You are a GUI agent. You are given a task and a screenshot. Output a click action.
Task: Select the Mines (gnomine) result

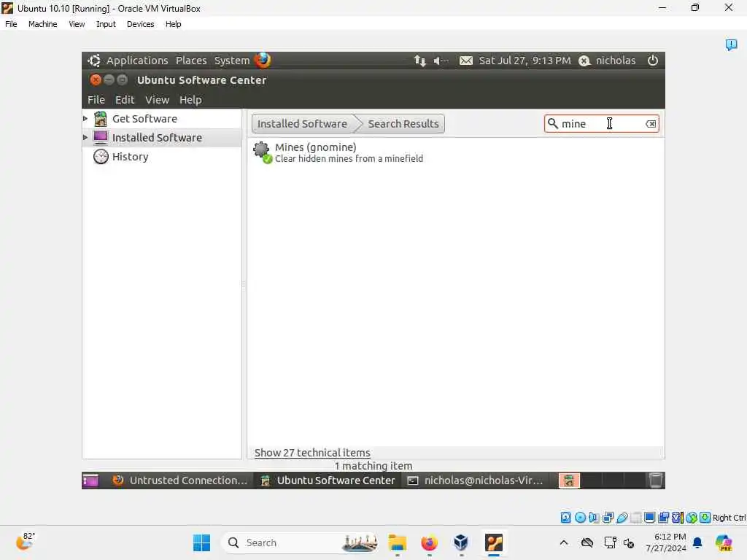(x=455, y=152)
